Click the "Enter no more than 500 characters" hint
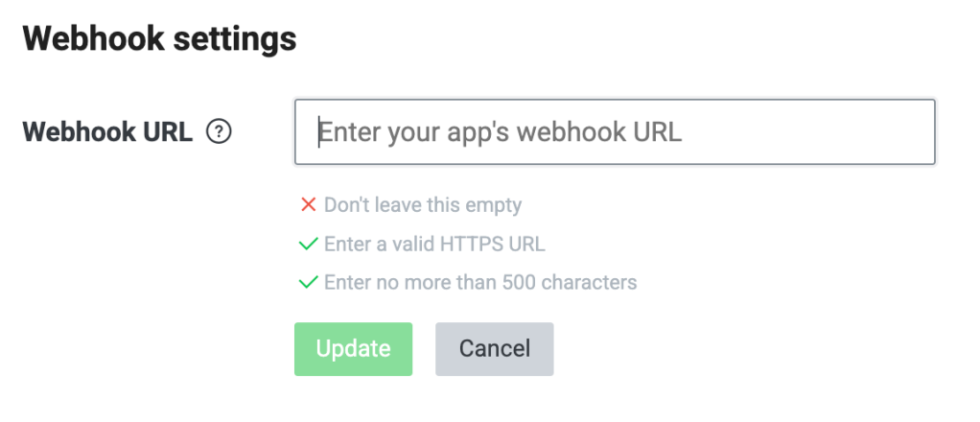The height and width of the screenshot is (422, 980). pos(480,282)
